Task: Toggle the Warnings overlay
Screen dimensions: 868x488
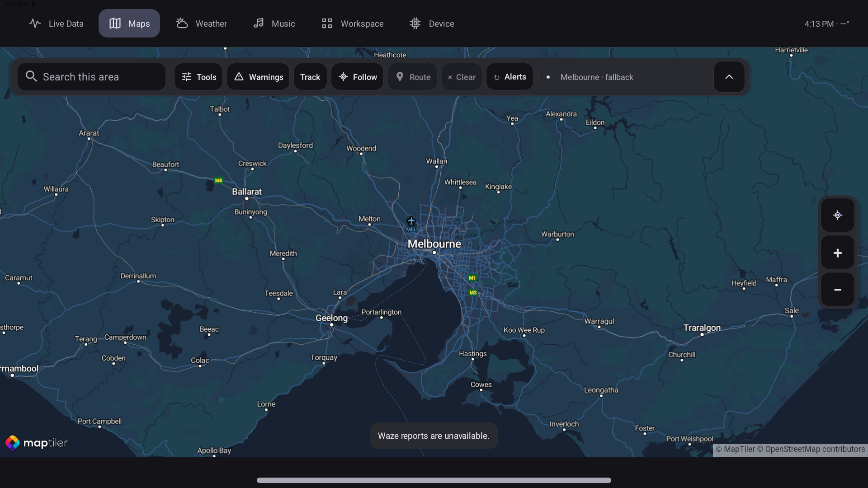Action: pyautogui.click(x=258, y=77)
